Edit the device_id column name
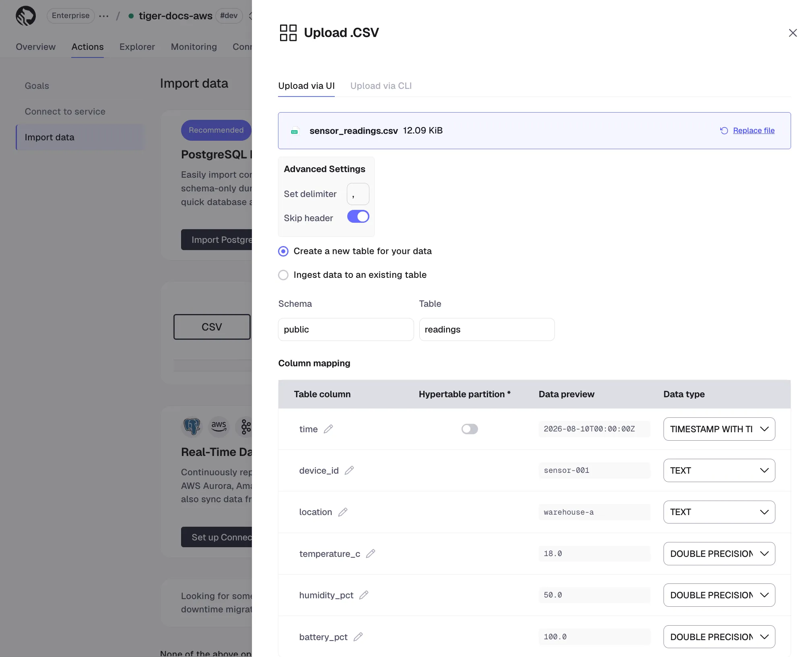 tap(349, 470)
